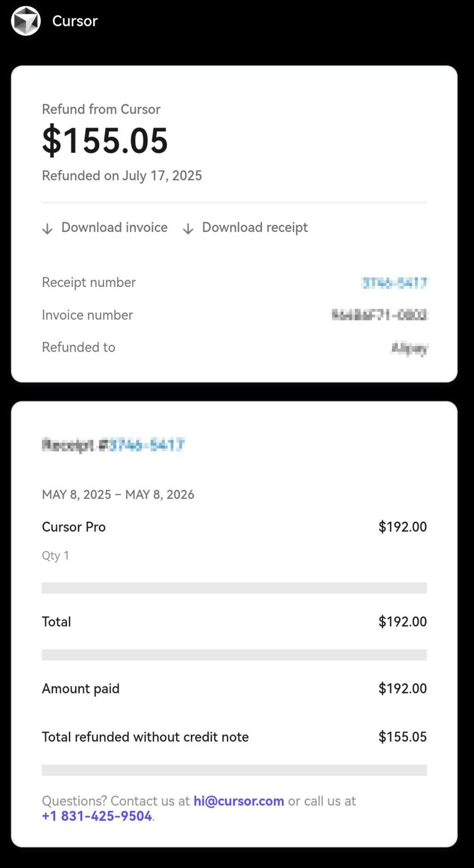The width and height of the screenshot is (474, 868).
Task: Open the Download receipt link
Action: pyautogui.click(x=255, y=227)
